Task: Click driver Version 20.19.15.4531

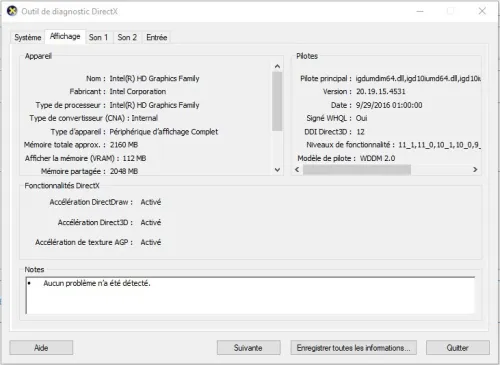Action: tap(381, 91)
